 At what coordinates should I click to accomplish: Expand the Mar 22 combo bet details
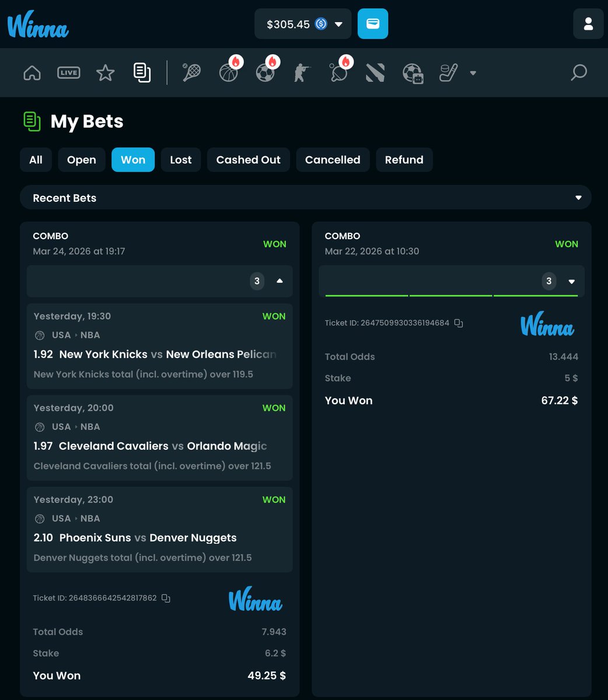click(x=571, y=281)
